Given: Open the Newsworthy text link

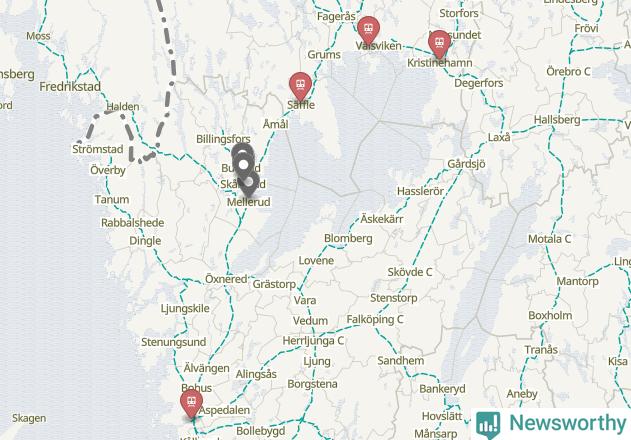Looking at the screenshot, I should coord(568,423).
